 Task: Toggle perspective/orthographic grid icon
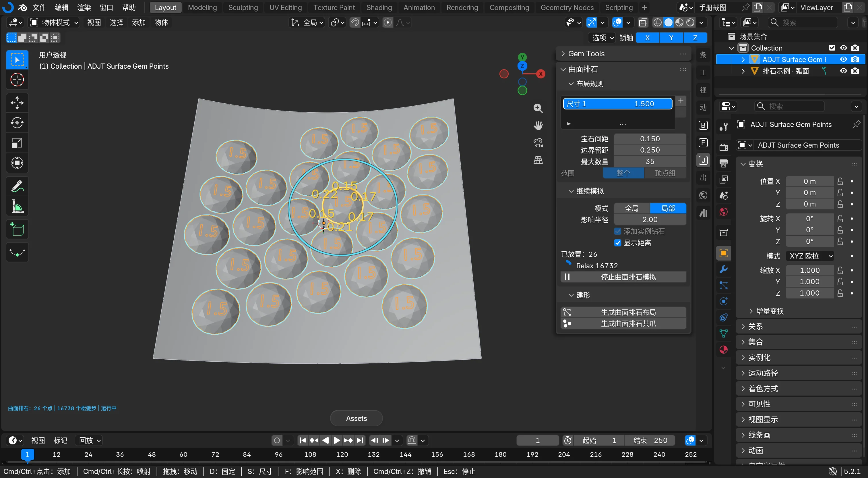(x=538, y=160)
